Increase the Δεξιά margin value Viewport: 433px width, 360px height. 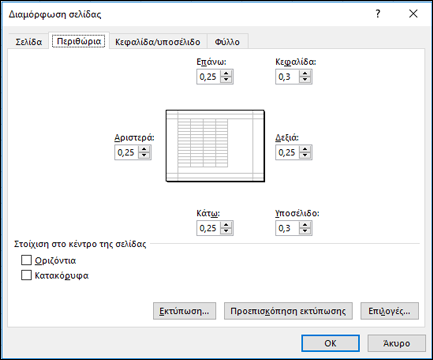(x=305, y=149)
